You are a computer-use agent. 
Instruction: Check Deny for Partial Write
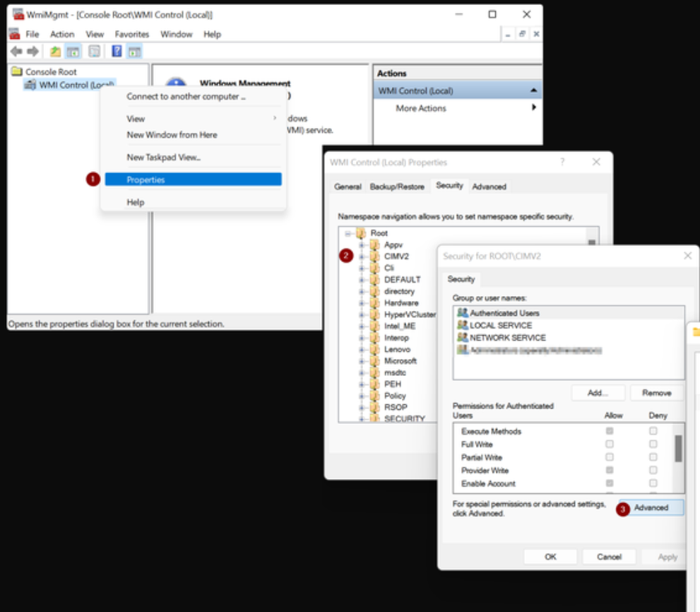653,457
